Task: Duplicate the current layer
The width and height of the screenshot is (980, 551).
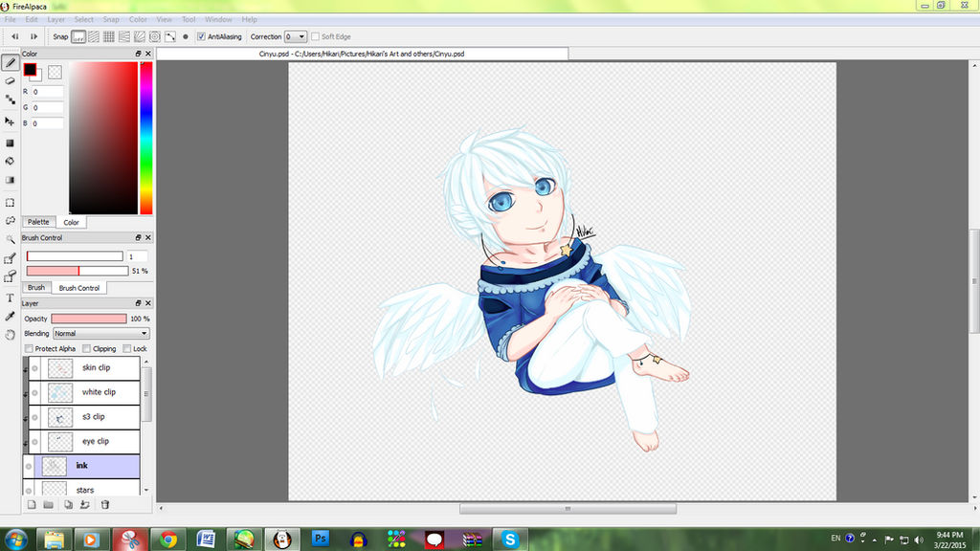Action: pos(68,505)
